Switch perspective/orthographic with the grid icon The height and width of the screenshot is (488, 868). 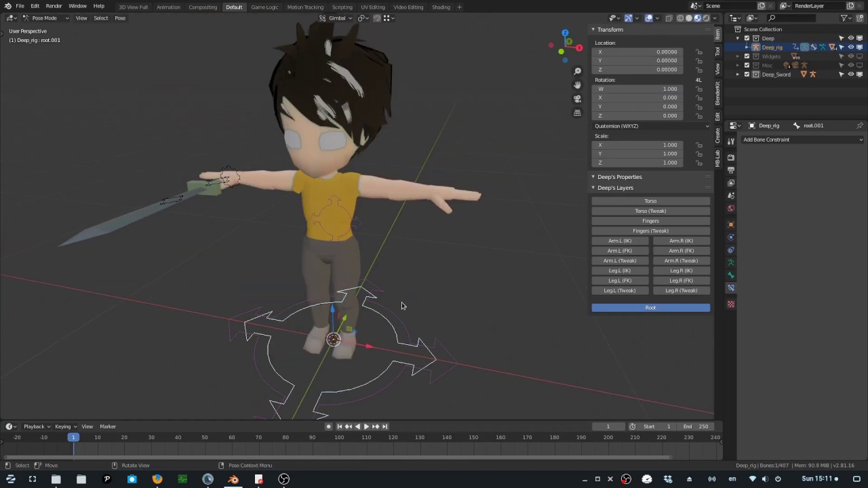[577, 113]
